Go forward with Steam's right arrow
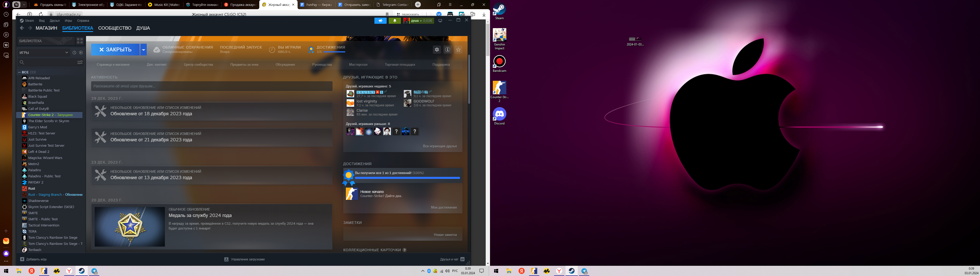The width and height of the screenshot is (980, 276). [x=30, y=28]
